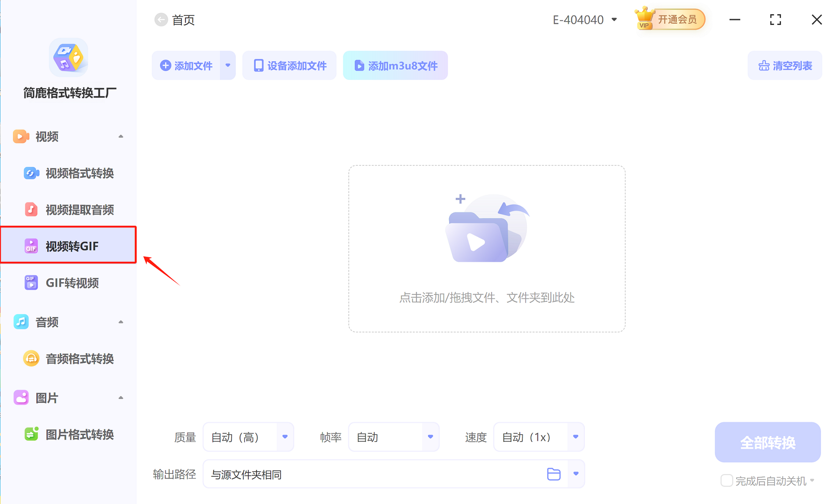836x504 pixels.
Task: Click the 全部转换 convert all button
Action: tap(768, 442)
